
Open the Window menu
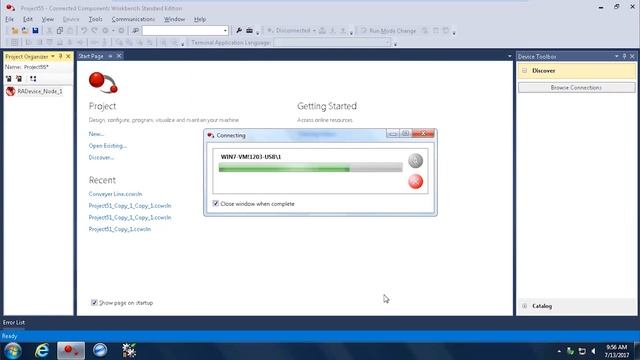pyautogui.click(x=174, y=19)
